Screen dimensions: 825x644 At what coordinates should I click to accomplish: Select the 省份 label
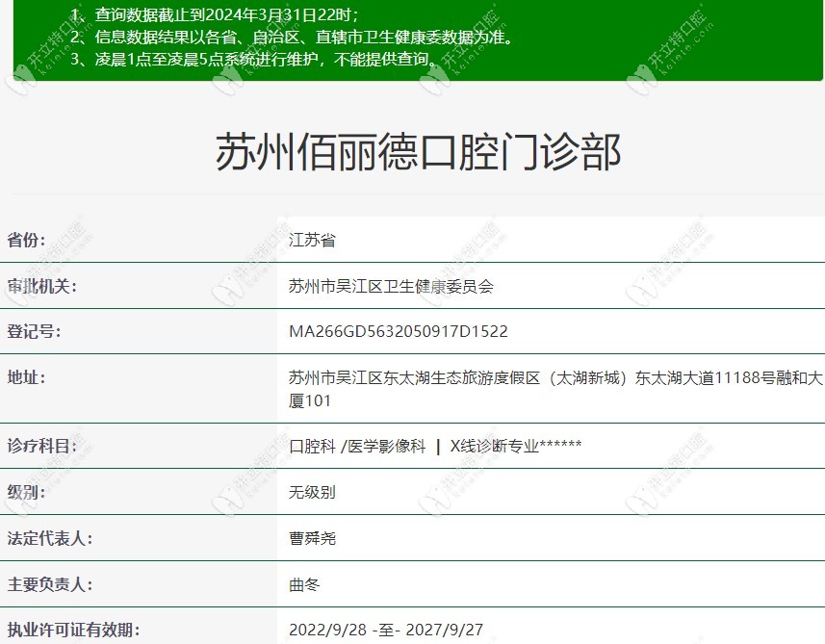pos(26,240)
